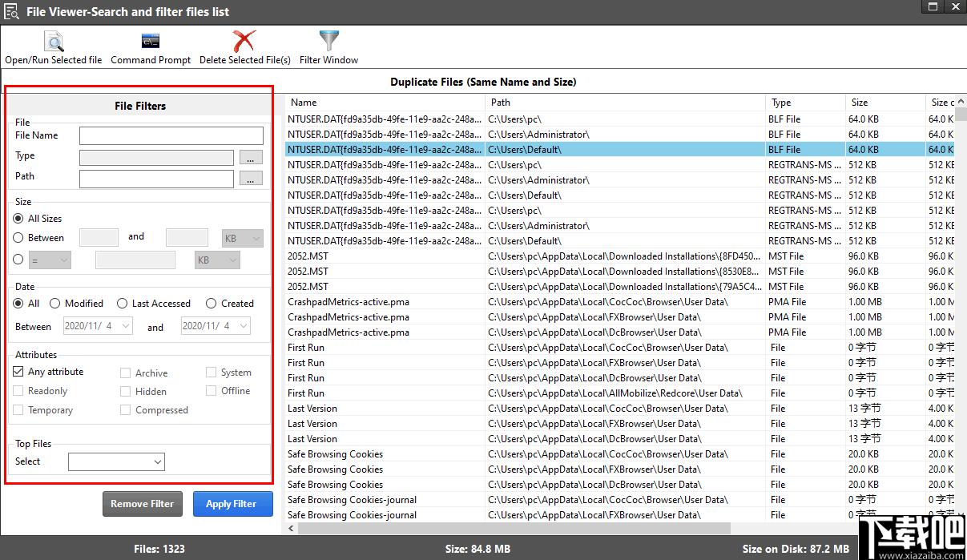Toggle the Temporary attribute checkbox
The height and width of the screenshot is (560, 967).
coord(18,410)
